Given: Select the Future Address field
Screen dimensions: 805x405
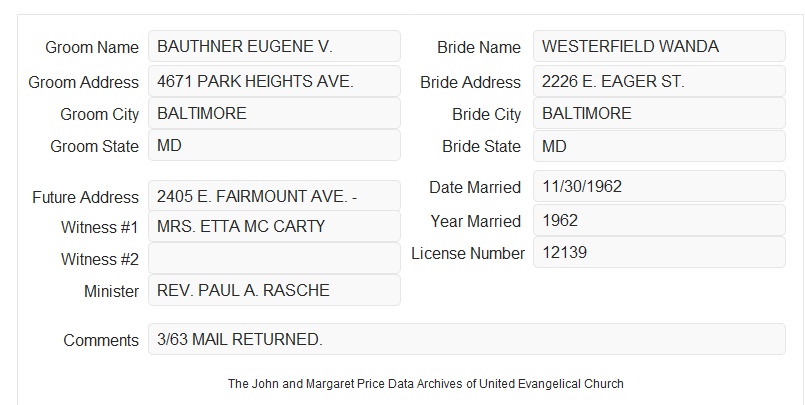Looking at the screenshot, I should pos(274,196).
